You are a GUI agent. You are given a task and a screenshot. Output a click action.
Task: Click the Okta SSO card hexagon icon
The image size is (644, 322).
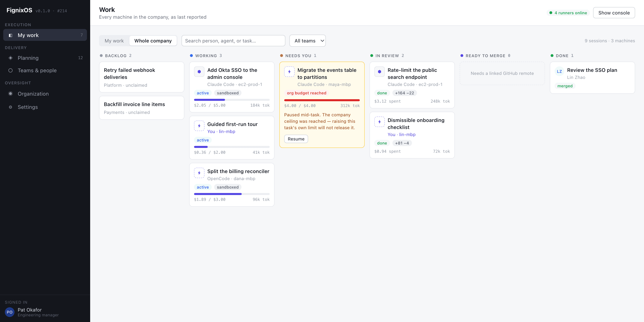pyautogui.click(x=199, y=71)
